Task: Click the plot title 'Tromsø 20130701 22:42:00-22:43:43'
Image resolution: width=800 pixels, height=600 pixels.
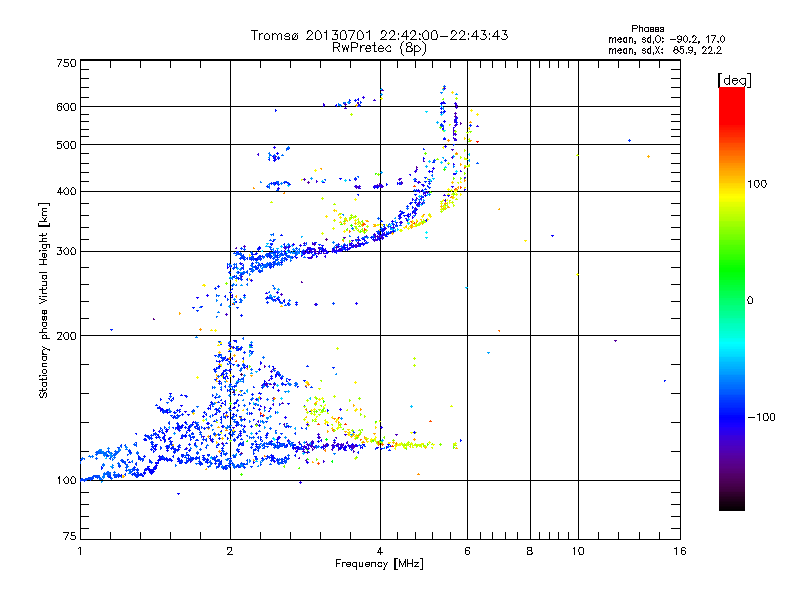Action: 379,35
